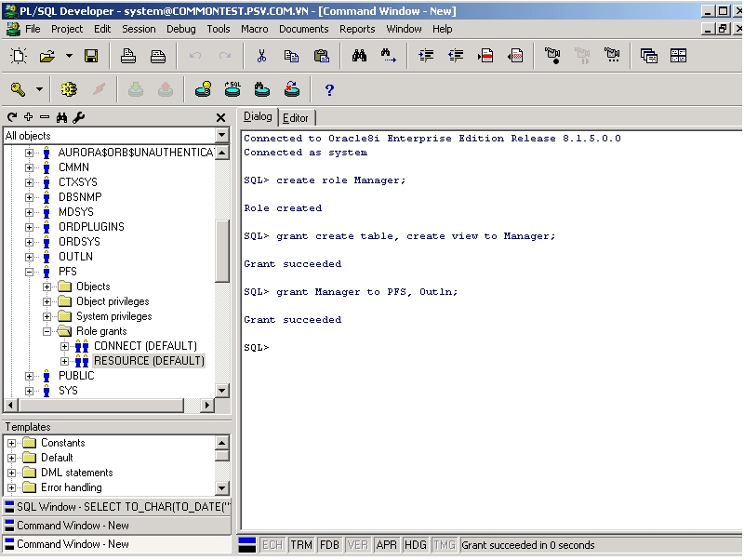Click the Save diskette icon

point(91,56)
